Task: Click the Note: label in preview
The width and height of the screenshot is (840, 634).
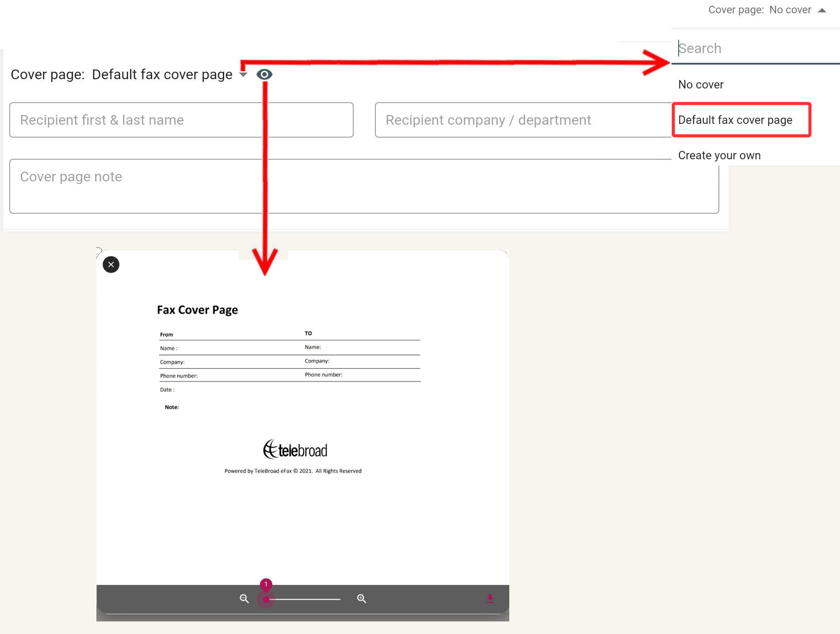Action: pos(172,407)
